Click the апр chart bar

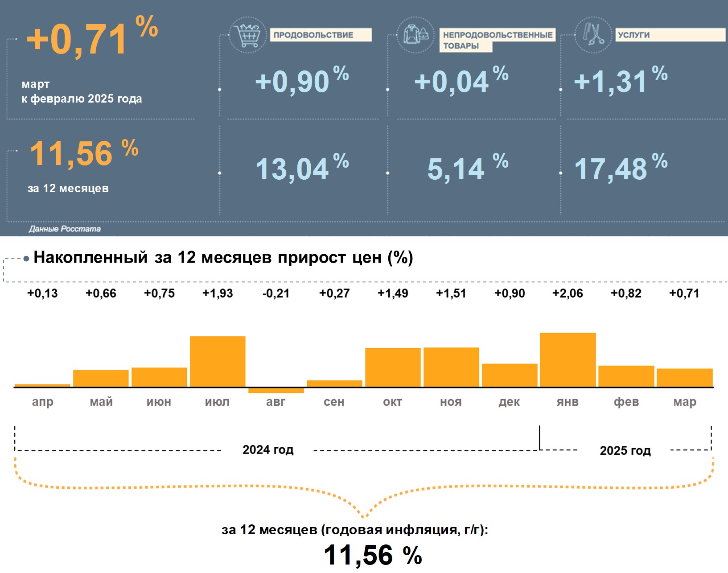click(x=42, y=385)
